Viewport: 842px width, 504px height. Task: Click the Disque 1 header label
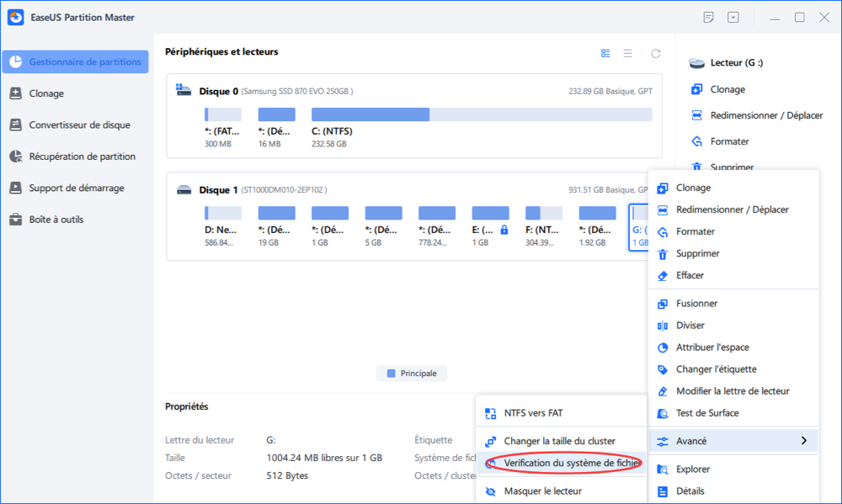(218, 190)
